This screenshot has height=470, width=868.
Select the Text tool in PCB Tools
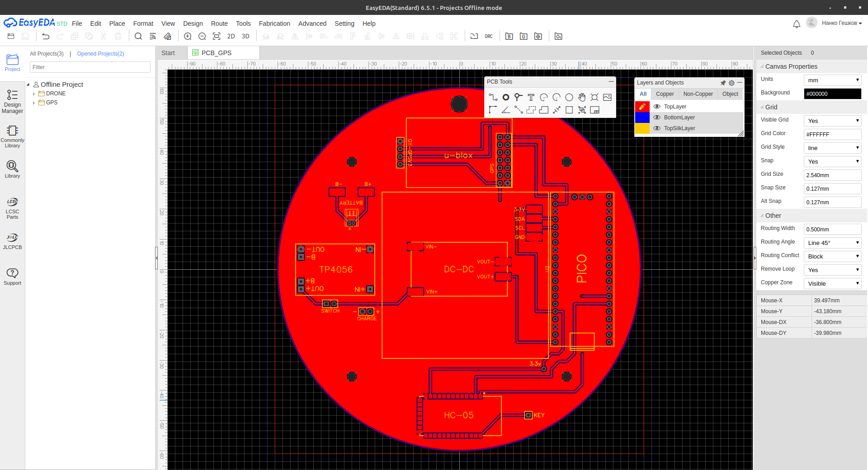[531, 97]
